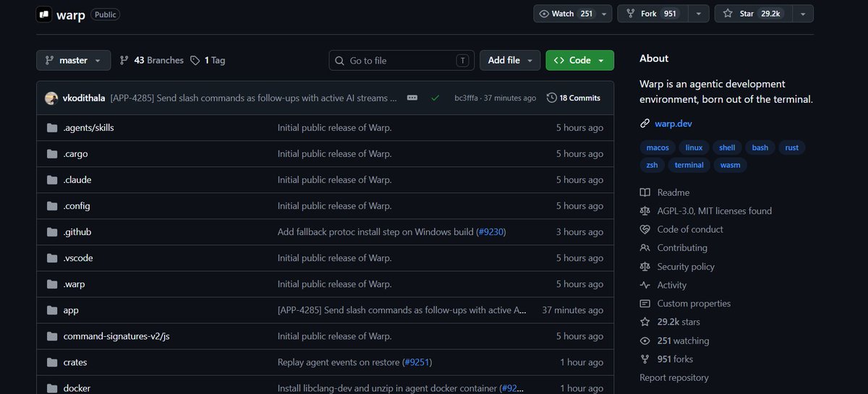The width and height of the screenshot is (868, 394).
Task: Select the zsh topic tag
Action: (x=652, y=165)
